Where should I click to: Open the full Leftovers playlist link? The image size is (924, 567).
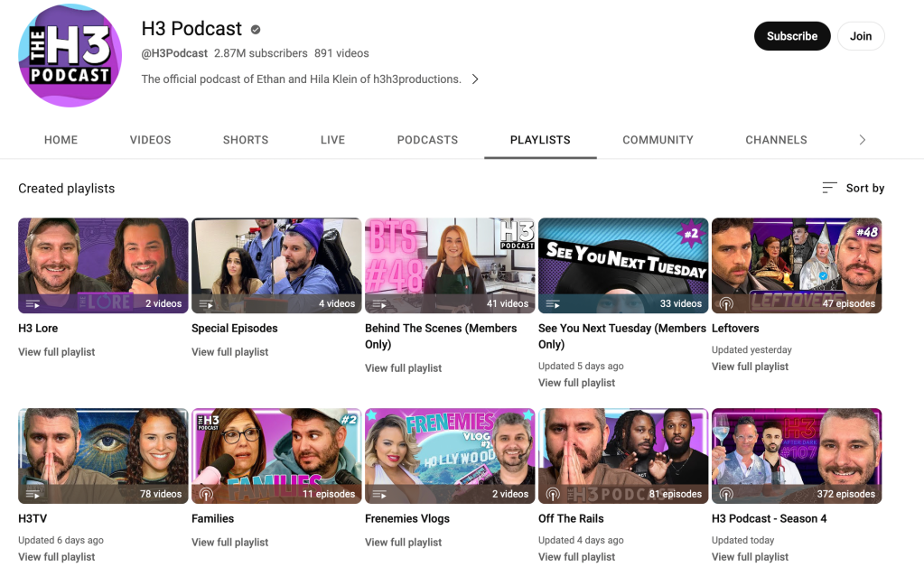pos(750,367)
